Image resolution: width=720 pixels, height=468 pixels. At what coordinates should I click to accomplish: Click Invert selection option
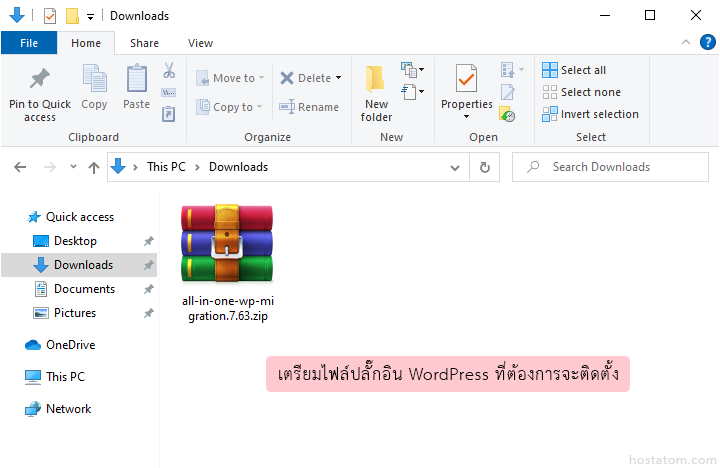coord(590,114)
